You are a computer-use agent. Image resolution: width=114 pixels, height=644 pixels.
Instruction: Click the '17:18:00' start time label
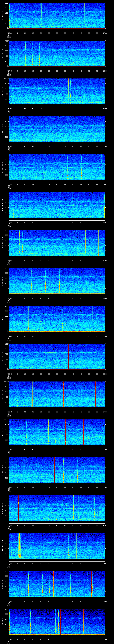(x=9, y=109)
